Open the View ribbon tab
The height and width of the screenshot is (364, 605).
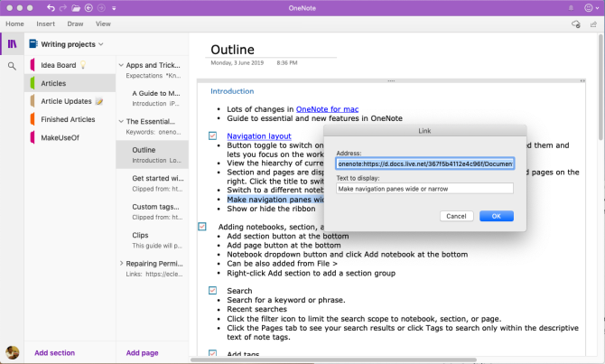tap(103, 23)
